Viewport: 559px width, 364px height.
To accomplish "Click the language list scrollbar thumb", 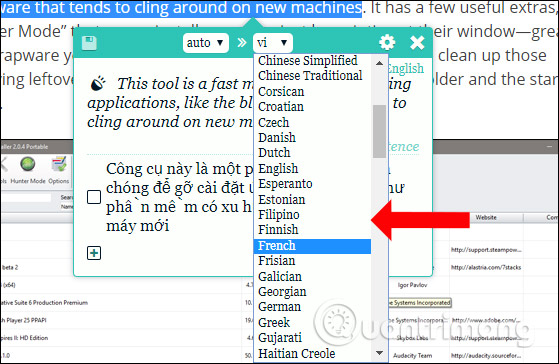I will (x=379, y=131).
